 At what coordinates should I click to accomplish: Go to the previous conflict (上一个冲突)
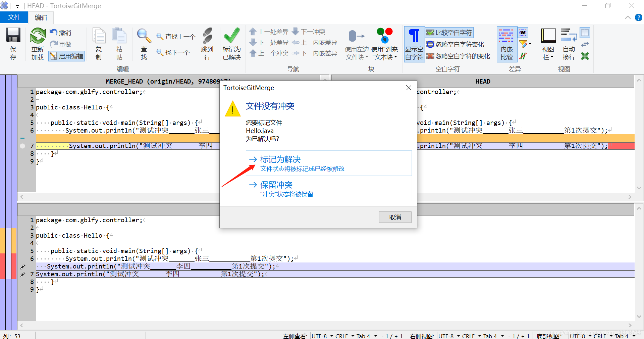(x=269, y=53)
